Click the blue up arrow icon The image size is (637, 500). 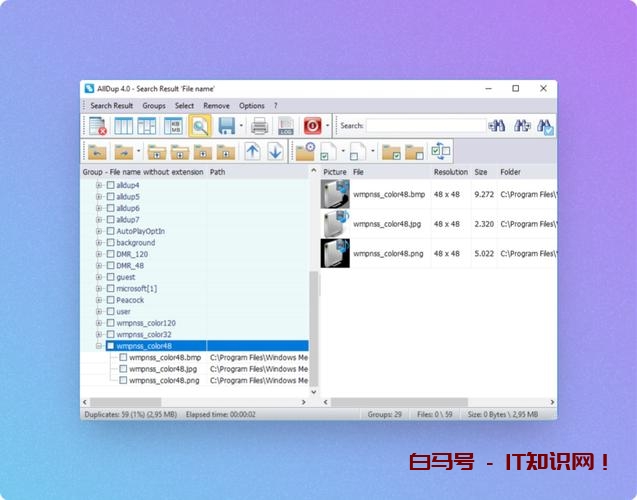(x=252, y=152)
